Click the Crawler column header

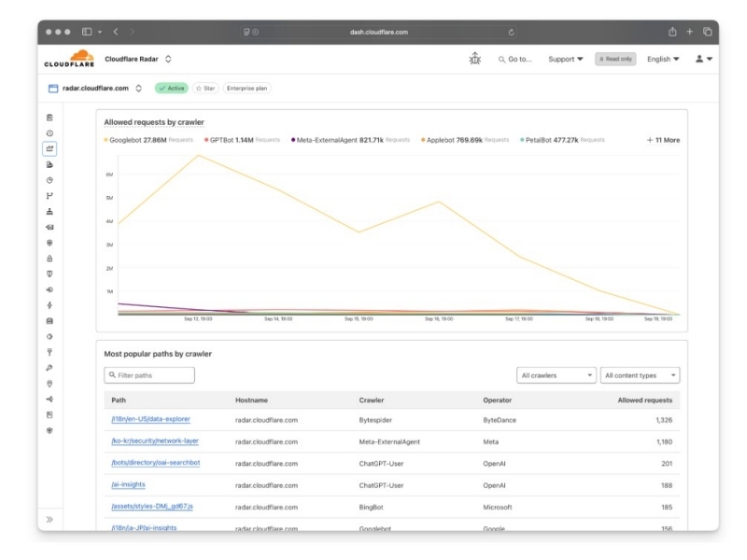(x=372, y=400)
